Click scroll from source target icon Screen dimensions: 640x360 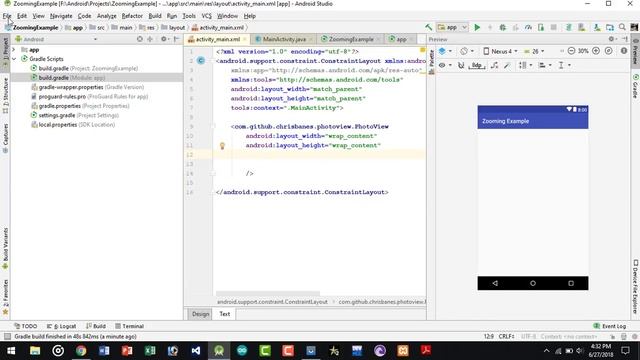pos(140,39)
